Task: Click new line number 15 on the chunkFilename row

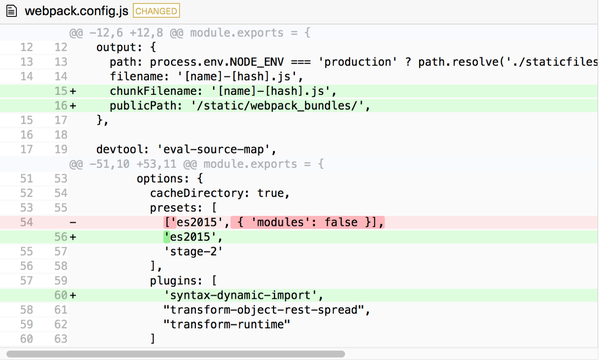Action: coord(61,91)
